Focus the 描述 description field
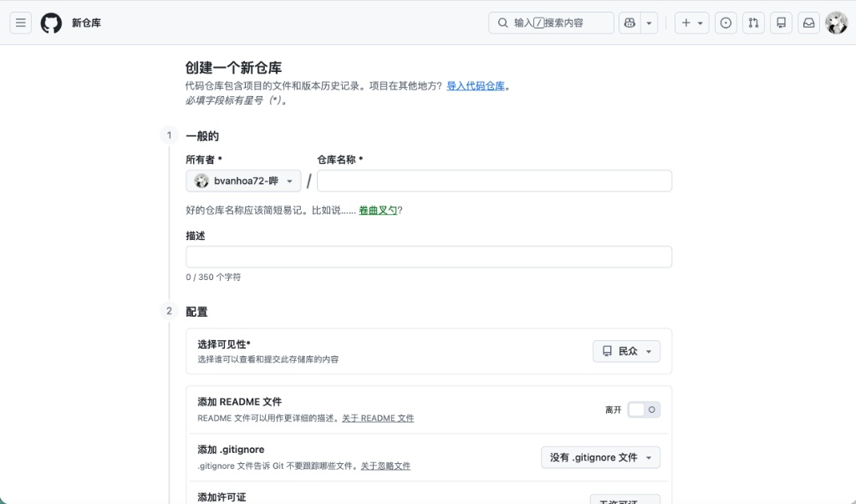 429,257
